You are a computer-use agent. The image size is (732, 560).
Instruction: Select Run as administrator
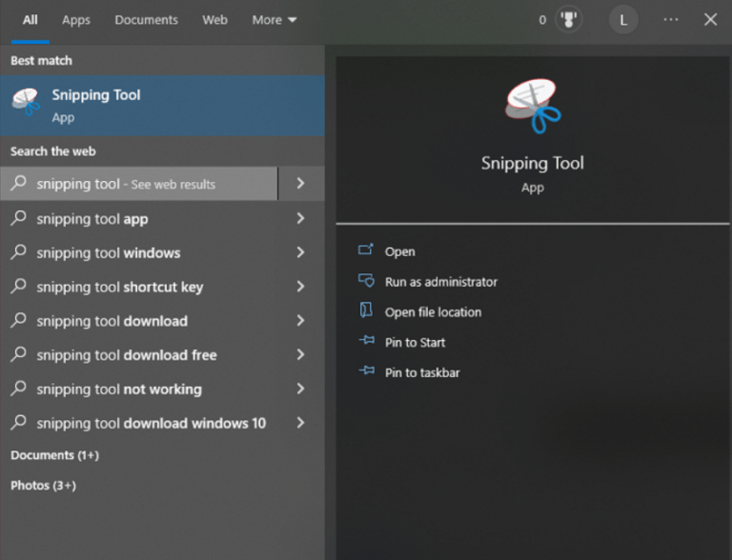pyautogui.click(x=441, y=282)
